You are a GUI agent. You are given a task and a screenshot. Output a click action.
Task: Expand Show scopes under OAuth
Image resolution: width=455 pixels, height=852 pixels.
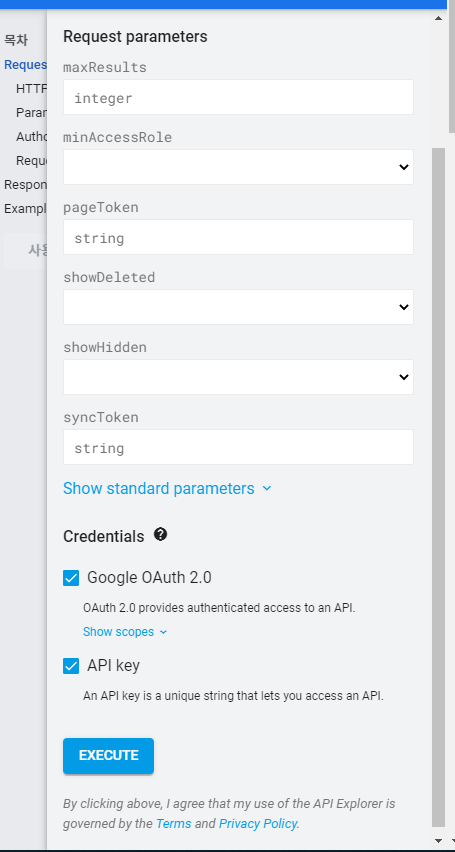118,632
